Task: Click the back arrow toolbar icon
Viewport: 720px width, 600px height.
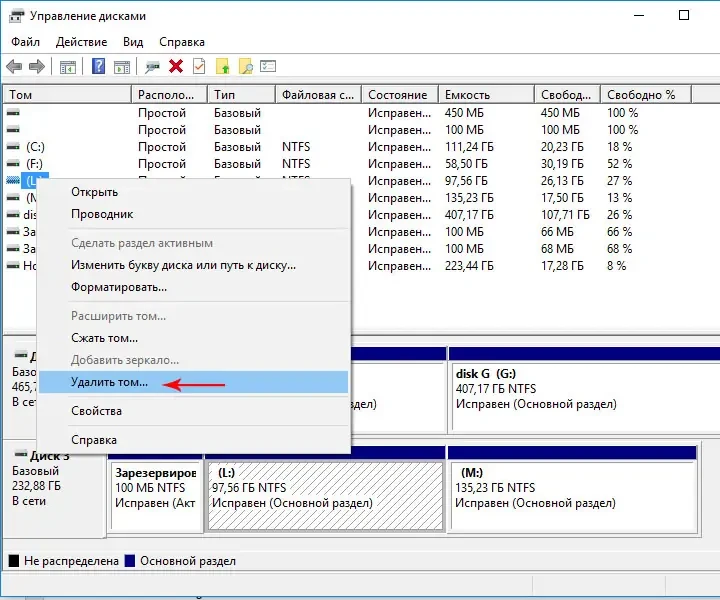Action: pos(15,67)
